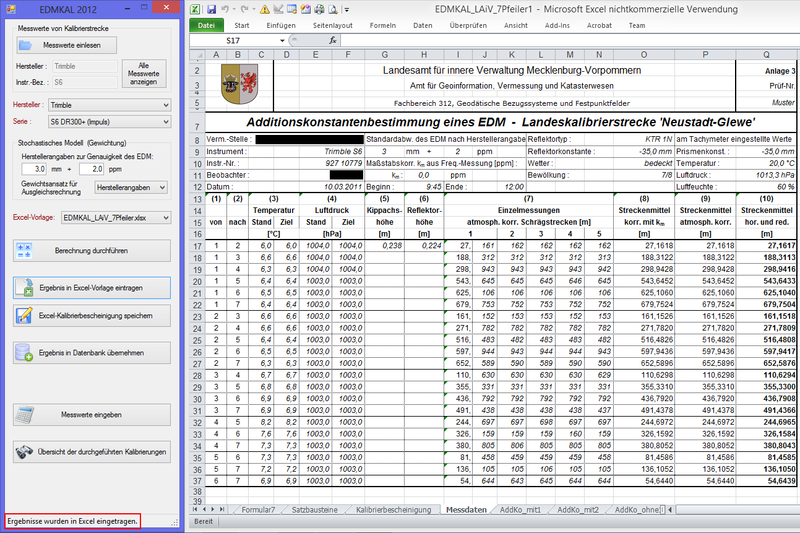Click Ergebnis in Datenbank übernehmen button
Viewport: 800px width, 533px height.
[x=92, y=353]
